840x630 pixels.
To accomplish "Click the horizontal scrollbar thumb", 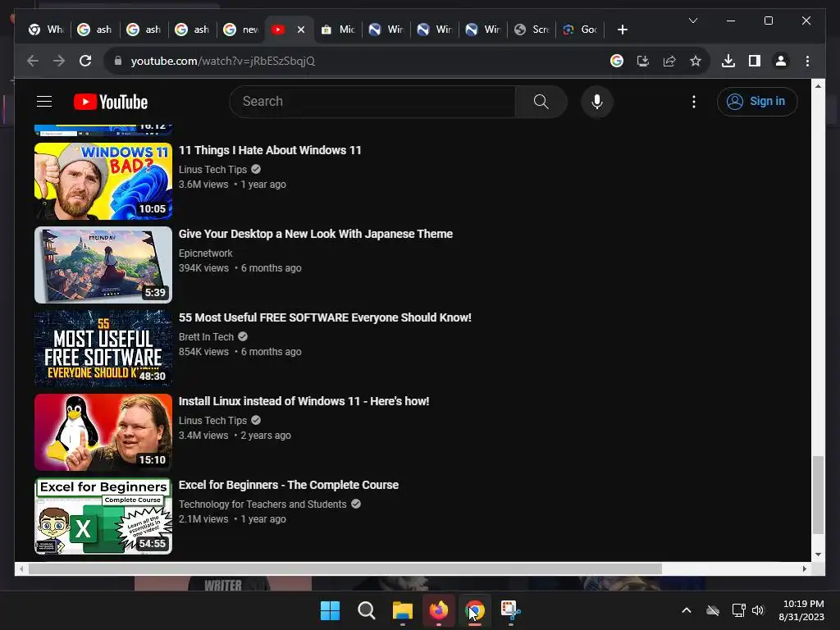I will [345, 569].
